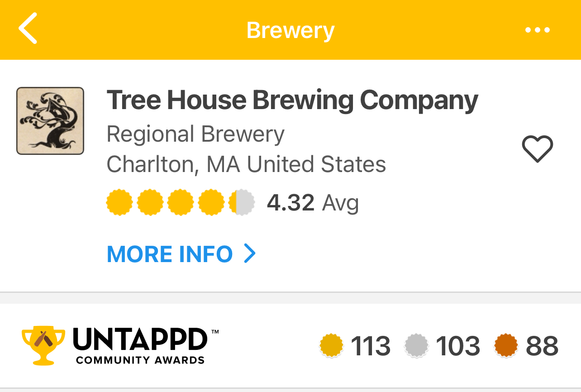Select the silver medal badge icon
Viewport: 581px width, 392px height.
pos(416,346)
